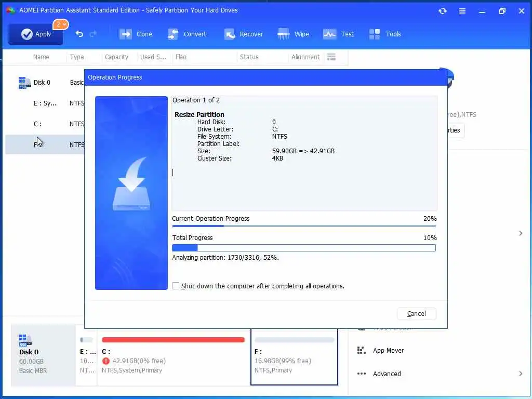Sort by Status column header

[249, 57]
